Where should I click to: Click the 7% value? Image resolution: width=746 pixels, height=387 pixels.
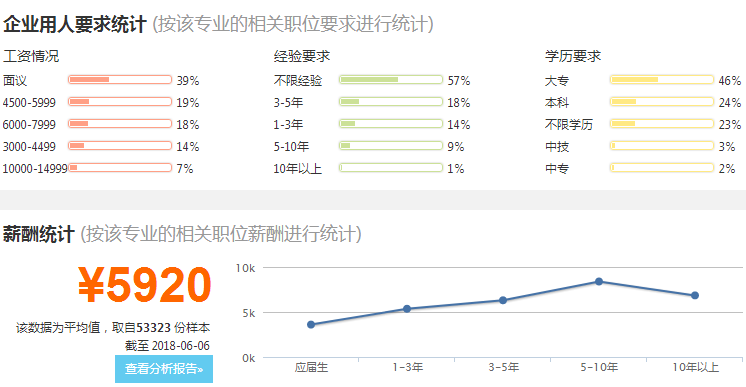(x=185, y=169)
